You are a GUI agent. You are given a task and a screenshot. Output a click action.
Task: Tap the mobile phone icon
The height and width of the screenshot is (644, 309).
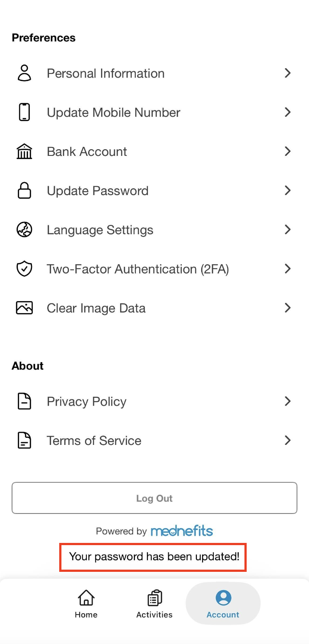click(24, 112)
